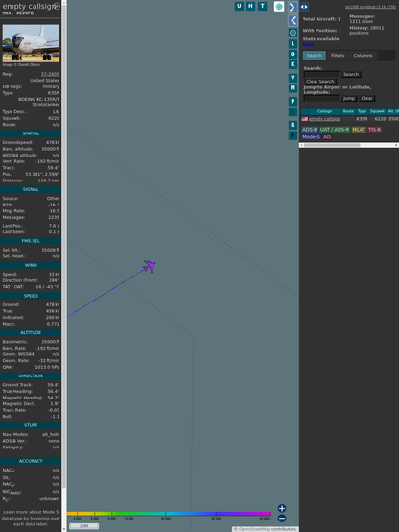Toggle the R map option button
399x532 pixels.
pos(293,125)
